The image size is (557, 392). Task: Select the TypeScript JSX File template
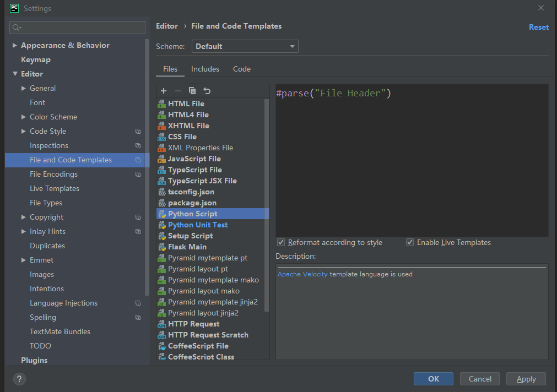click(213, 181)
